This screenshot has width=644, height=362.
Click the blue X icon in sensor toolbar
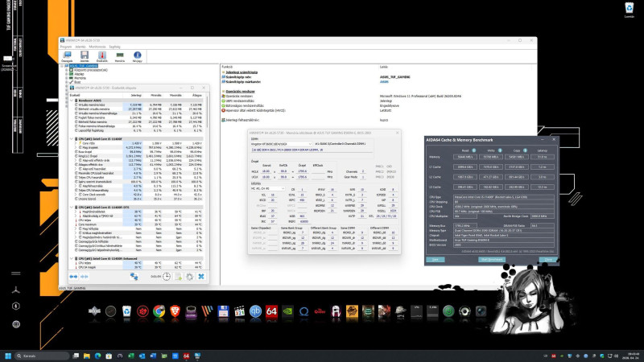pyautogui.click(x=201, y=277)
